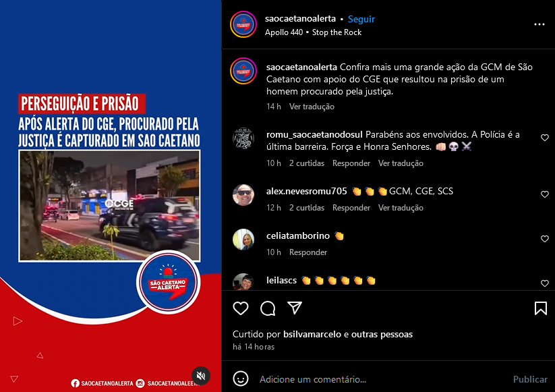
Task: Like romu_saocaetanodosul's comment
Action: click(x=545, y=138)
